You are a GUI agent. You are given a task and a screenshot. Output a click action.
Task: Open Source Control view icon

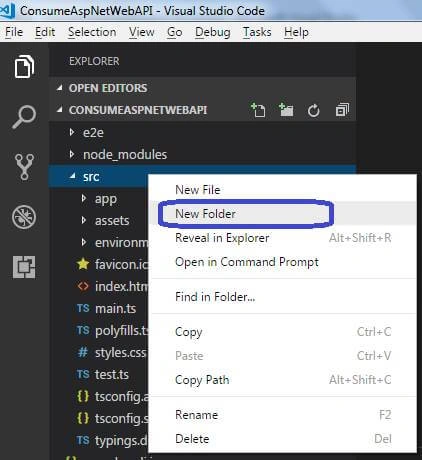24,167
